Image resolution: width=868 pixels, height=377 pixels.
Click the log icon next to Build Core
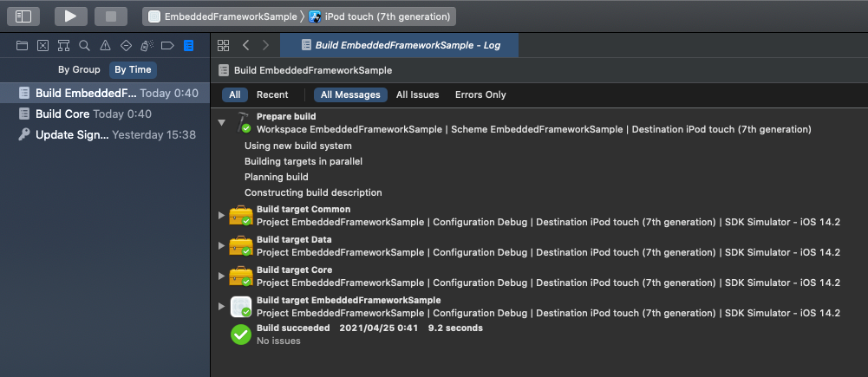click(x=23, y=114)
